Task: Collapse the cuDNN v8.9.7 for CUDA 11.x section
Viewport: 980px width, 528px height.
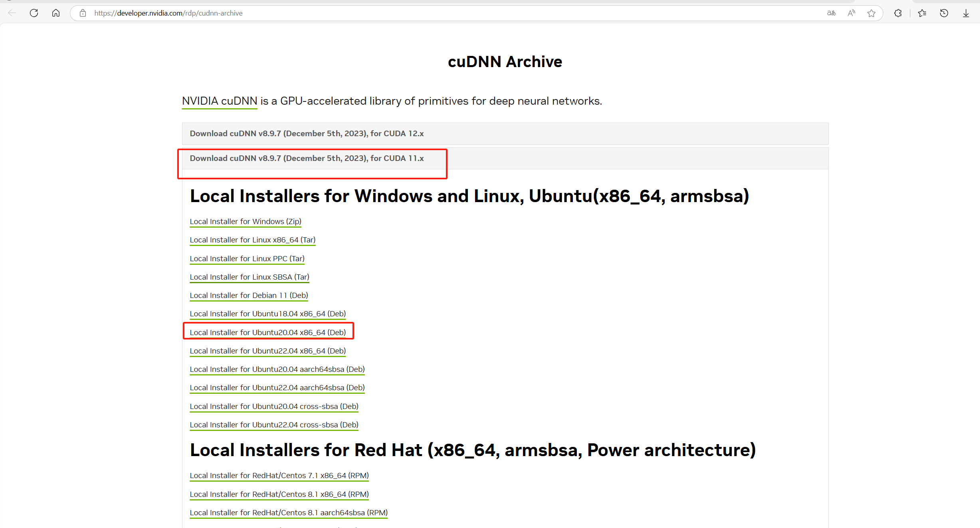Action: tap(307, 158)
